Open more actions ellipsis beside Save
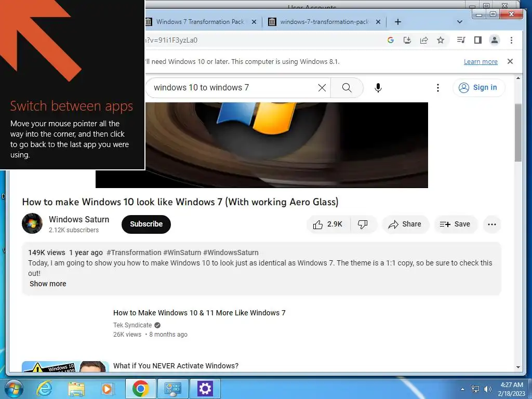Image resolution: width=532 pixels, height=399 pixels. (492, 224)
